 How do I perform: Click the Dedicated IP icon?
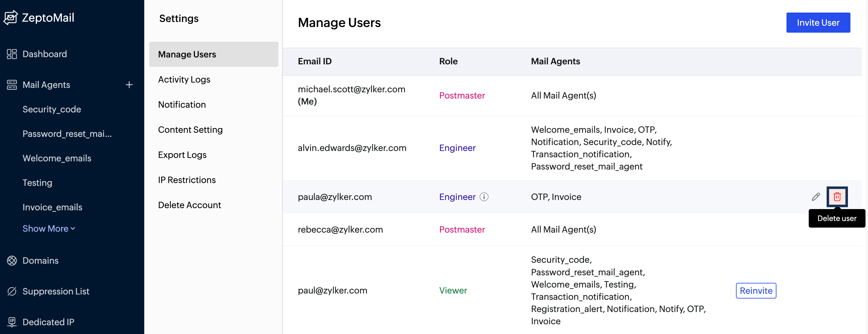click(12, 322)
